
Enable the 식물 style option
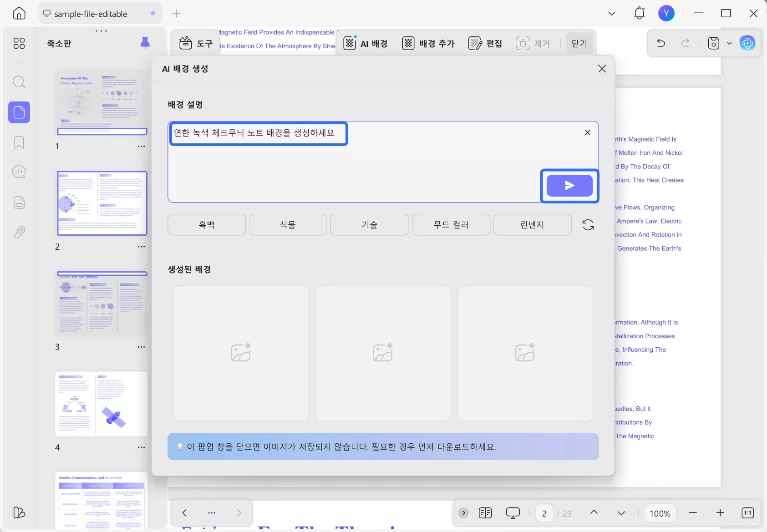[x=288, y=224]
